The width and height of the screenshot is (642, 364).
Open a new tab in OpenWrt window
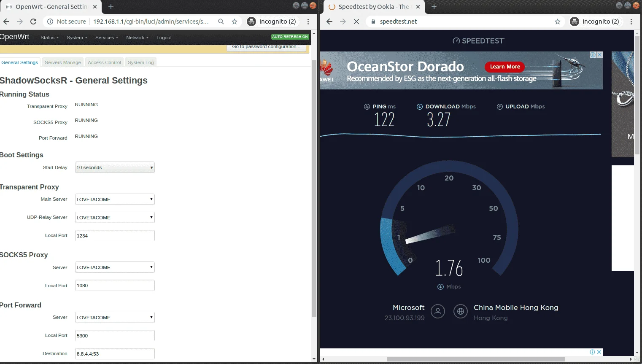click(111, 7)
